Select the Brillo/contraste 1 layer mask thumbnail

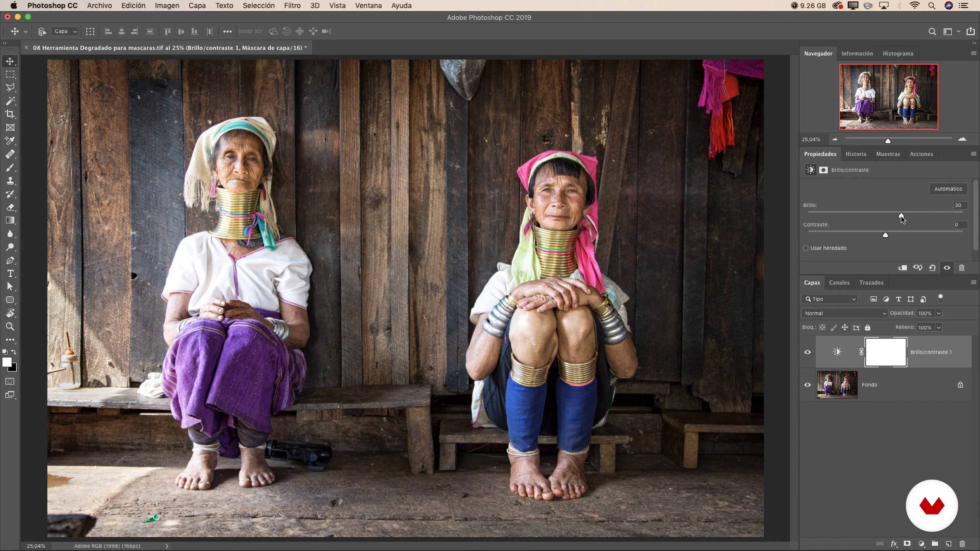pos(886,352)
